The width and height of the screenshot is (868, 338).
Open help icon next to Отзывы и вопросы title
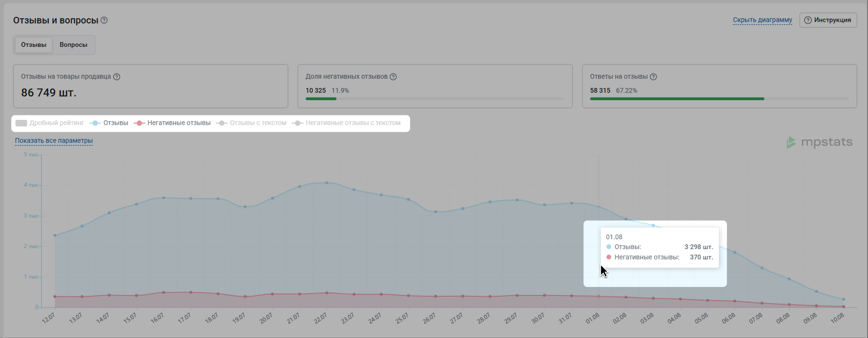pyautogui.click(x=104, y=20)
